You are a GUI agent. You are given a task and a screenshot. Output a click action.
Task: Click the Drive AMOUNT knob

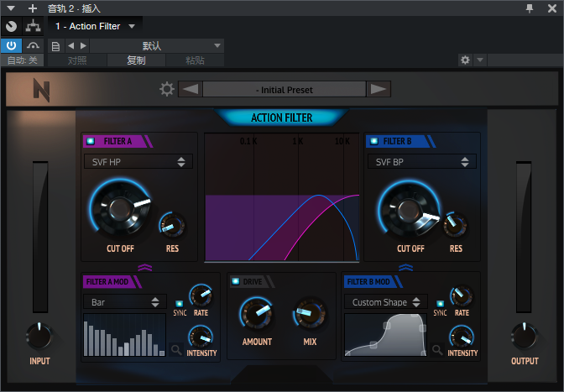pos(257,313)
